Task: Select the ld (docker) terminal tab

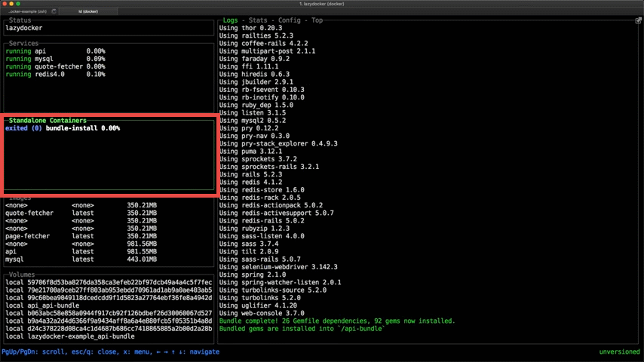Action: (88, 11)
